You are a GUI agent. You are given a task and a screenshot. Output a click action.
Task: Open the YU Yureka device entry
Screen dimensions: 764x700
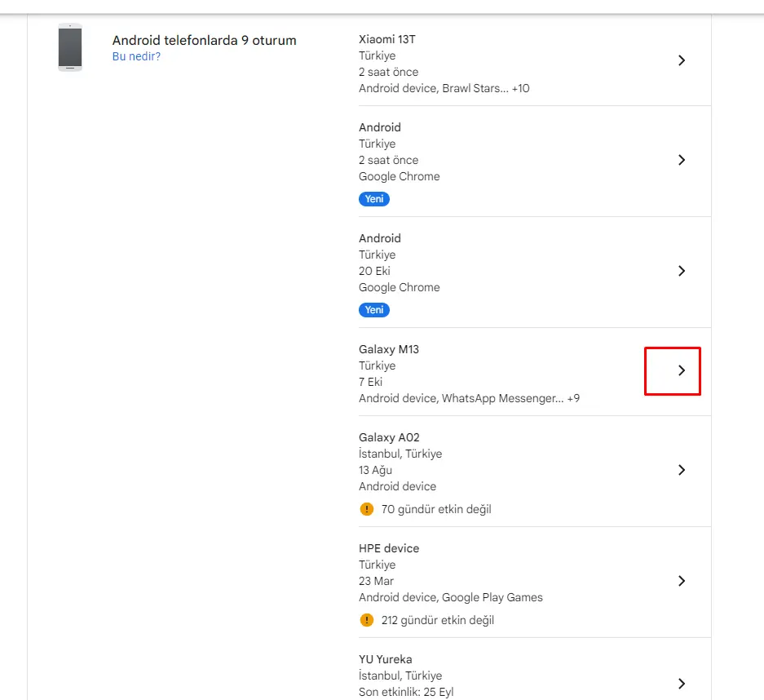(x=535, y=669)
